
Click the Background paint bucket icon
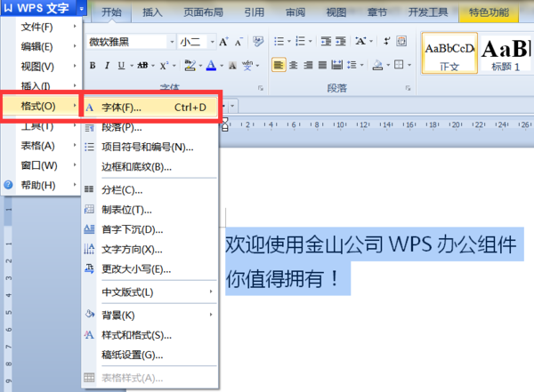(90, 314)
